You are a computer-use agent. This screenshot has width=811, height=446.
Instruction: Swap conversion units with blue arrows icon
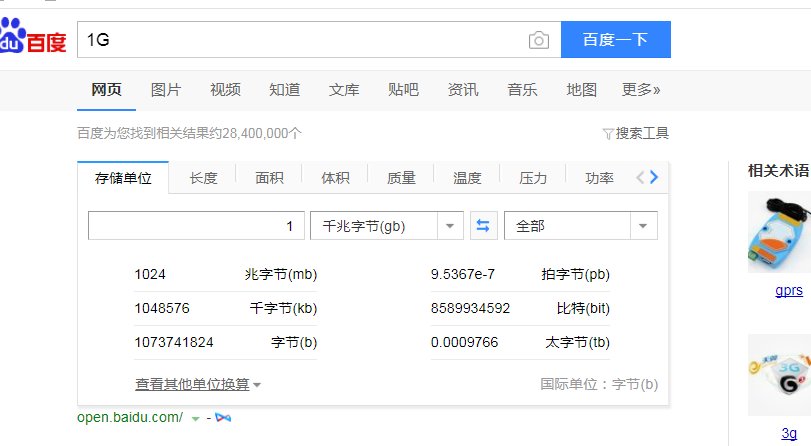pyautogui.click(x=483, y=226)
